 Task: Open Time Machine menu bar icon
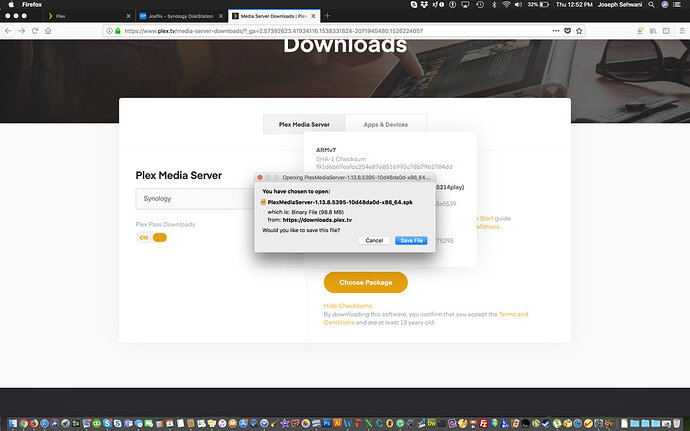(480, 4)
